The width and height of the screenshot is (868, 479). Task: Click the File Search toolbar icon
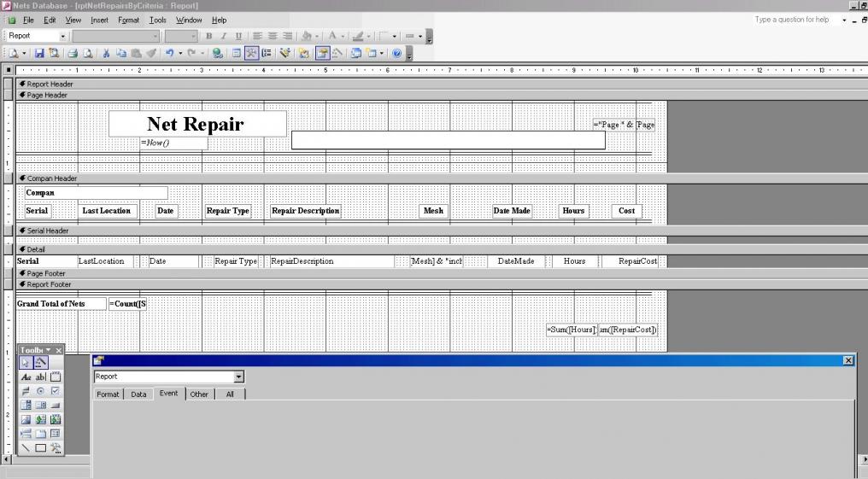tap(54, 53)
